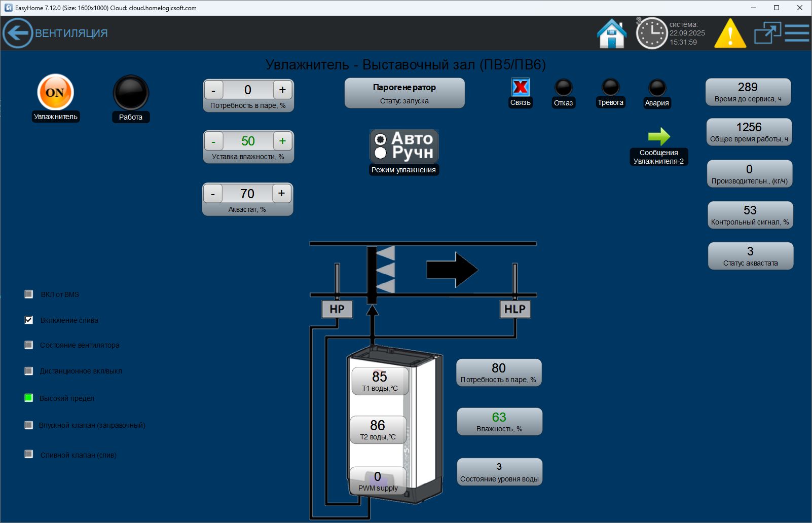
Task: Select the Ручн humidification mode radio
Action: (x=381, y=153)
